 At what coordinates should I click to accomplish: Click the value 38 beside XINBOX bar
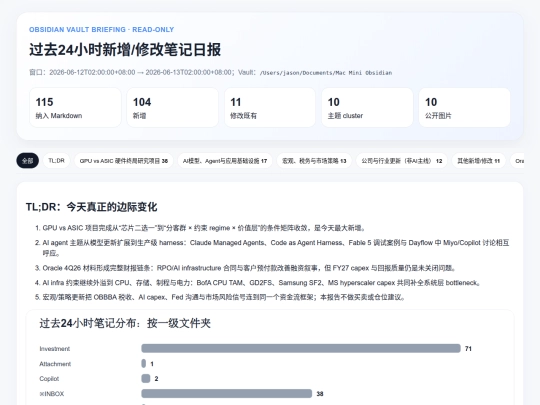320,394
